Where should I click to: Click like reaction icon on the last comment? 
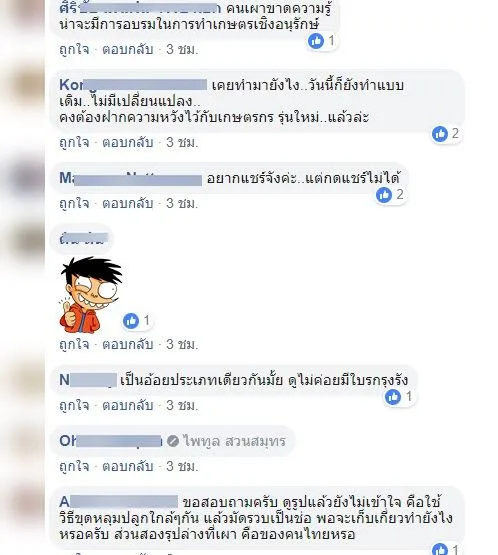440,549
